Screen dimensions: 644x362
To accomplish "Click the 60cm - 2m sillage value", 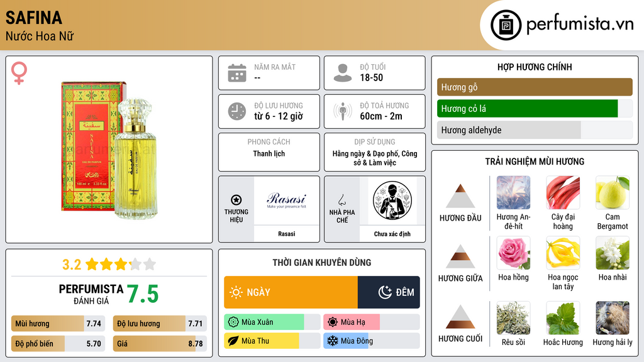I will (381, 116).
